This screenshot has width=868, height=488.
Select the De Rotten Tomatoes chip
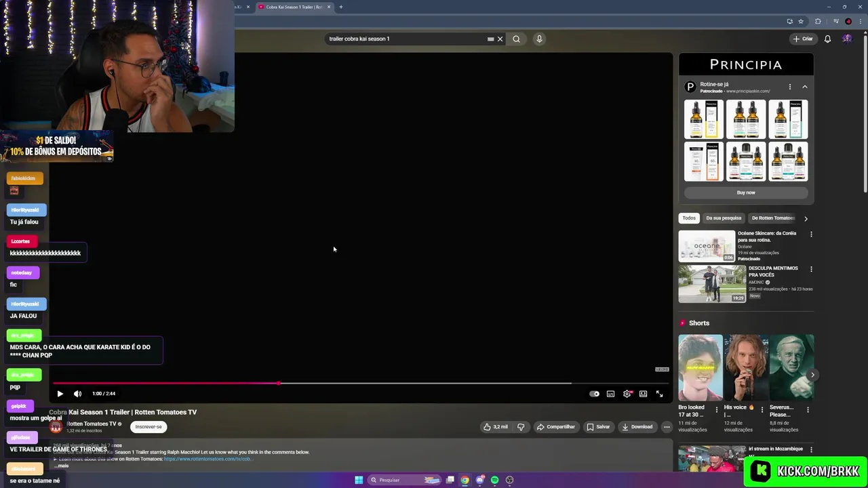pyautogui.click(x=773, y=218)
